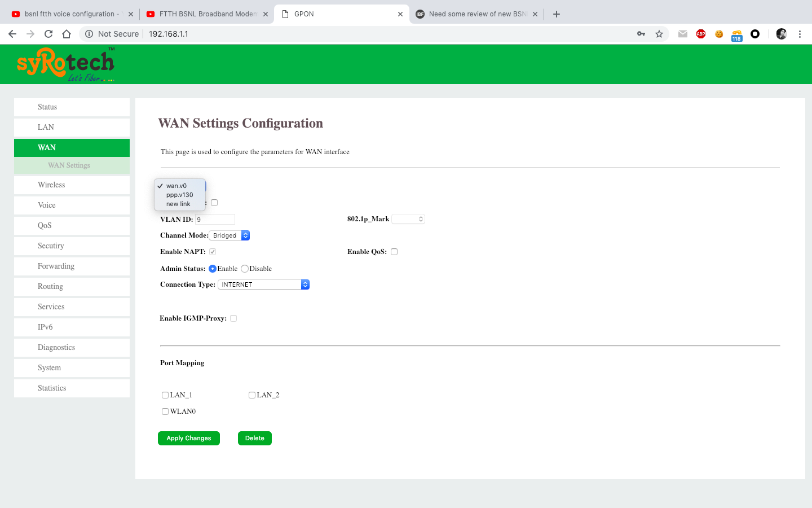The width and height of the screenshot is (812, 508).
Task: Open new browser tab with plus icon
Action: pos(557,14)
